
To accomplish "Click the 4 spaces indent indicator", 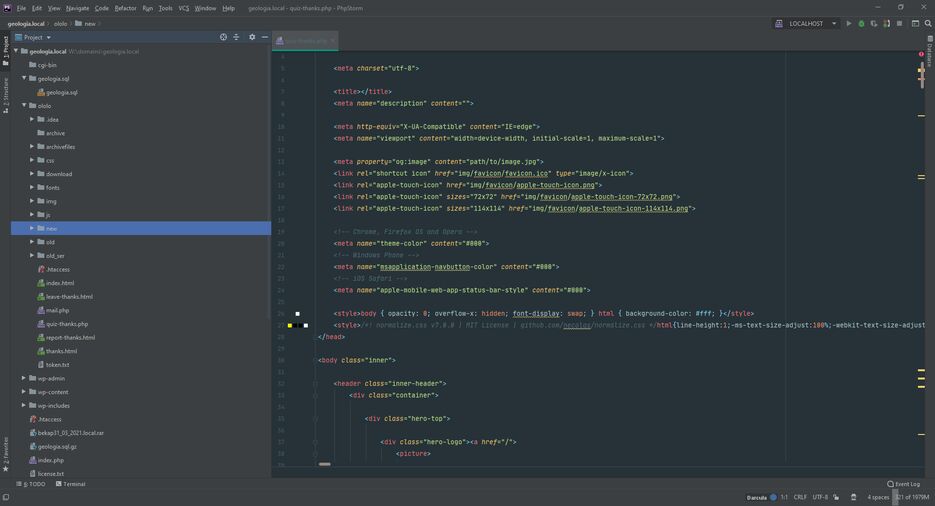I will tap(878, 497).
